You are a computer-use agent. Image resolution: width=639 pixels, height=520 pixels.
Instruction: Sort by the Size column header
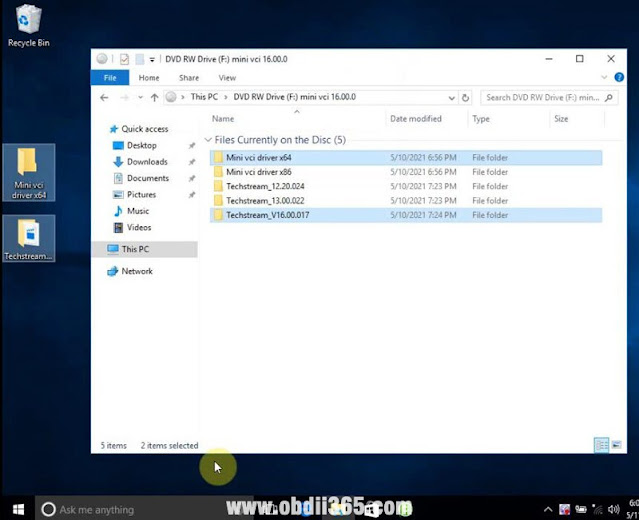(561, 119)
